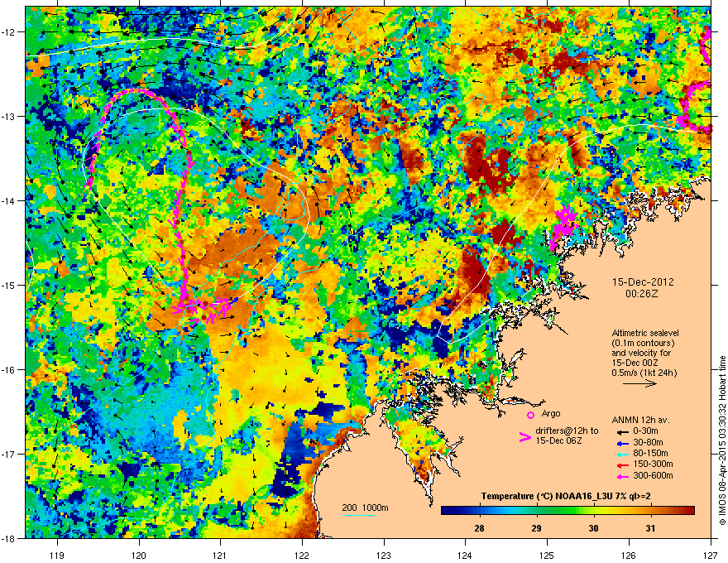
Task: Click the longitude axis label 125
Action: (x=547, y=555)
